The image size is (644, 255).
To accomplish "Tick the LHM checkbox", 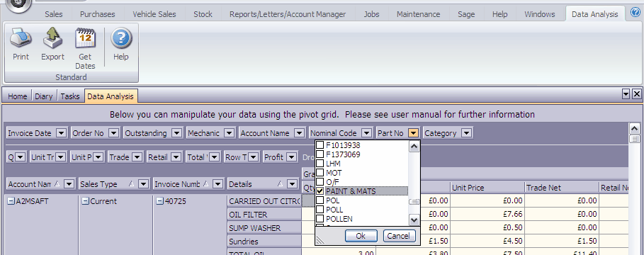I will point(320,164).
